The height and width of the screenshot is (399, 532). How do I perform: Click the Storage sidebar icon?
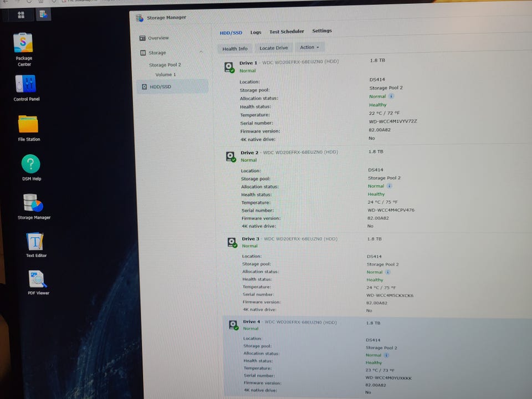(x=143, y=53)
